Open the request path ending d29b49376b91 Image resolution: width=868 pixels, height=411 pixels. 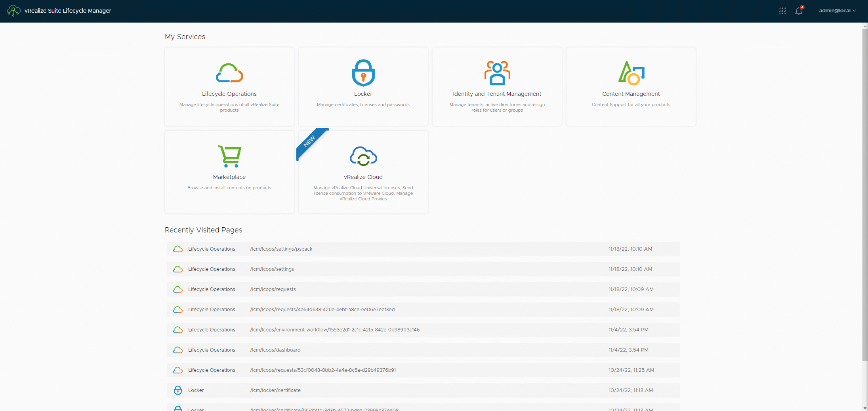pyautogui.click(x=323, y=370)
